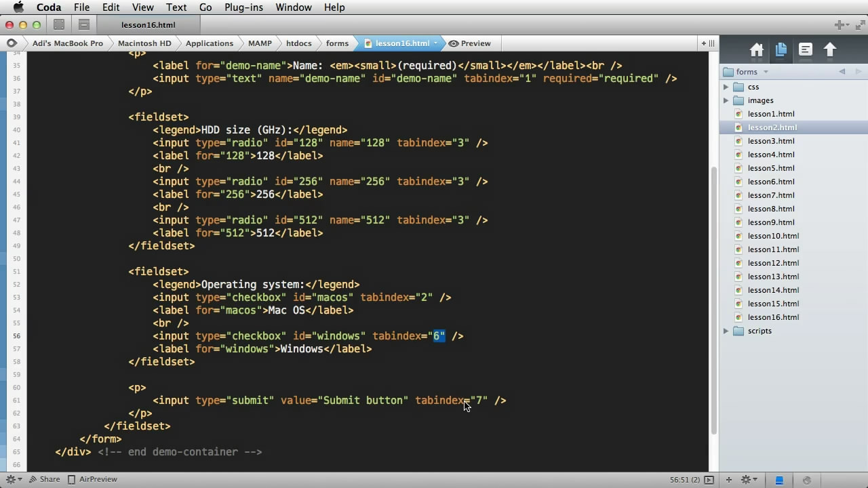Click htdocs in the path breadcrumb
Image resolution: width=868 pixels, height=488 pixels.
[x=298, y=43]
